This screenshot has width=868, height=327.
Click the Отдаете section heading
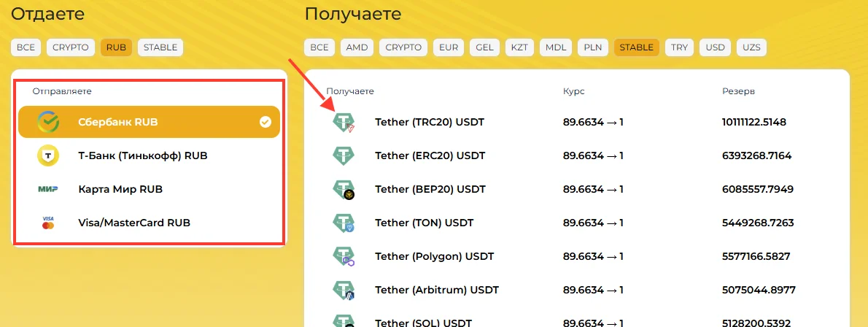click(47, 14)
